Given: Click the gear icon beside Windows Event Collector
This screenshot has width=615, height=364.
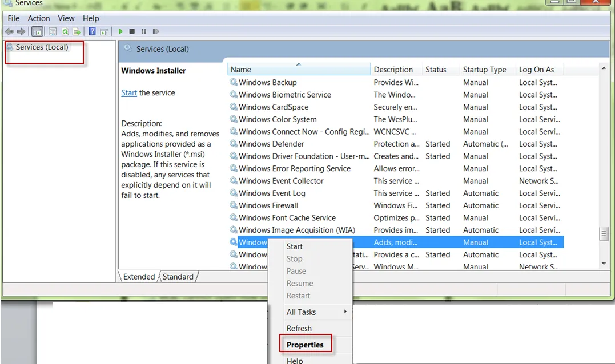Looking at the screenshot, I should click(x=234, y=180).
